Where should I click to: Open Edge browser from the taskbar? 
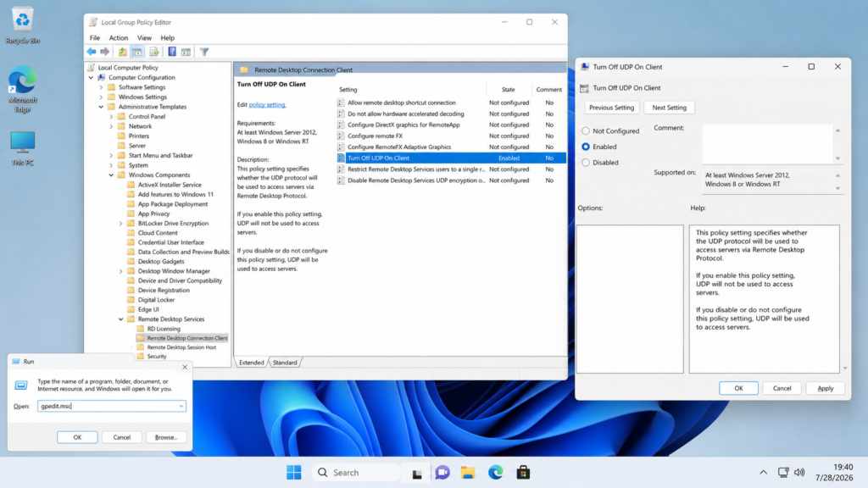[x=495, y=473]
